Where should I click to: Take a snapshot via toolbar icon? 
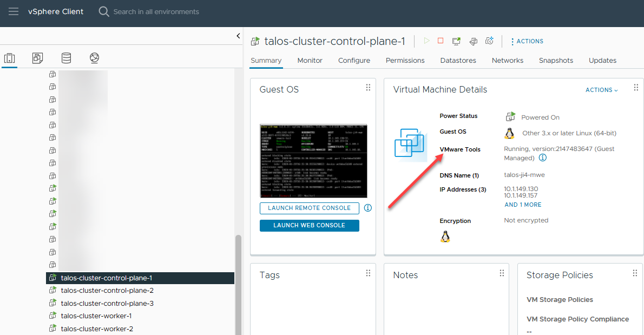click(x=489, y=41)
